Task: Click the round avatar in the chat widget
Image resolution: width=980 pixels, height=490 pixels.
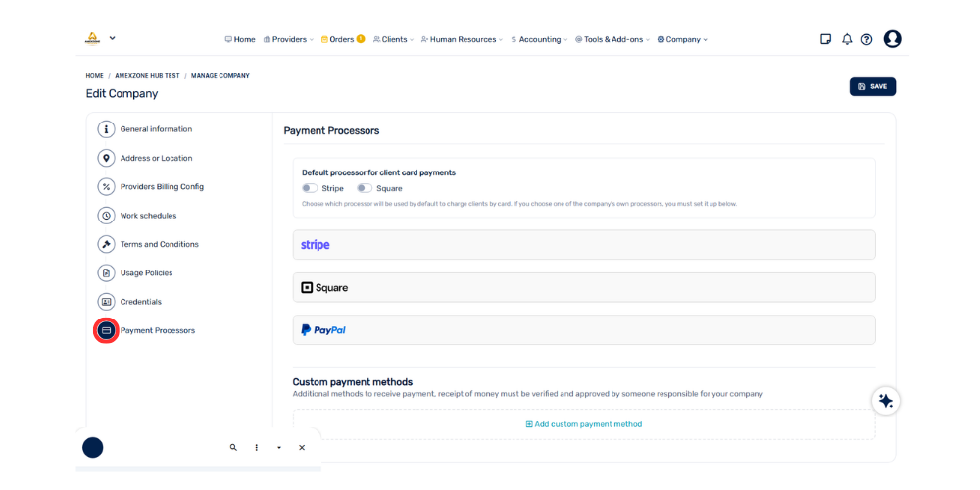Action: click(x=92, y=448)
